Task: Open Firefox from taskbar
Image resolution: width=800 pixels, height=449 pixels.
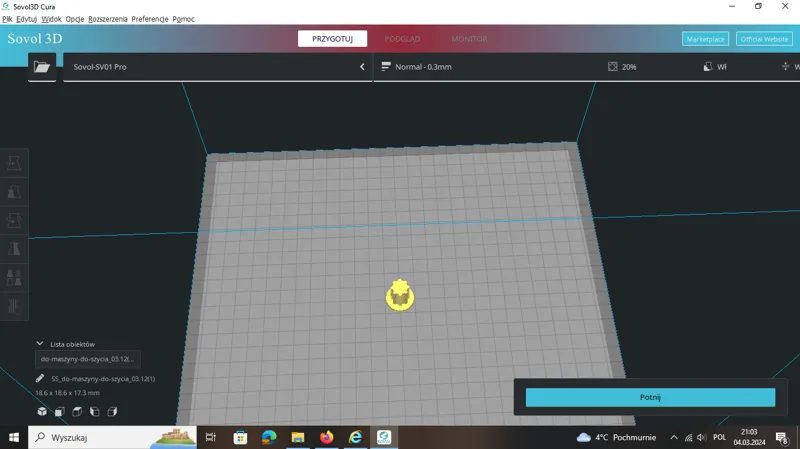Action: (x=327, y=437)
